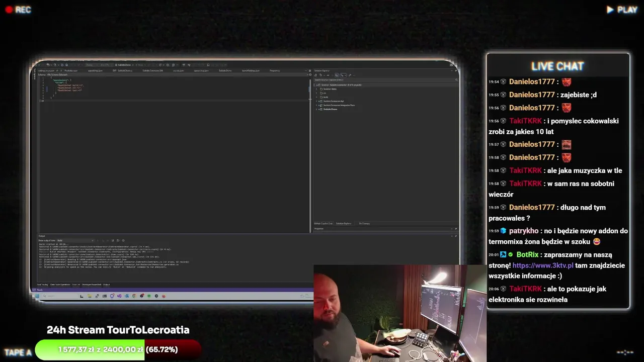
Task: Open the Any CPU platform dropdown
Action: (x=105, y=65)
